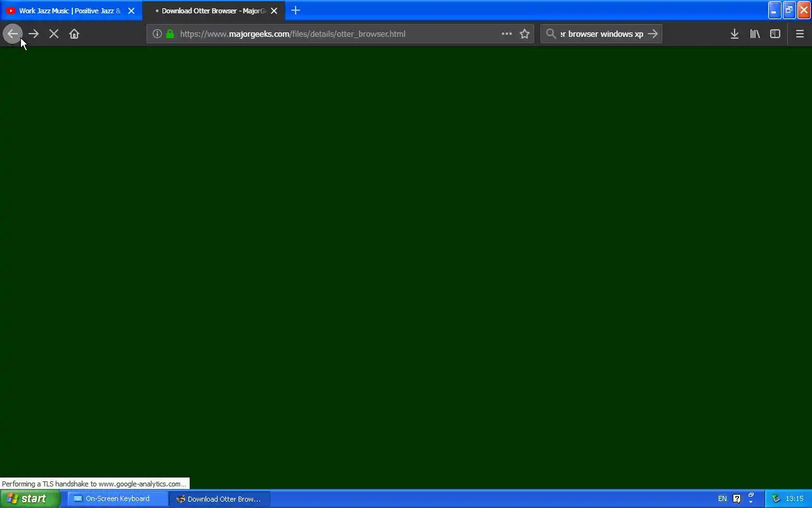The width and height of the screenshot is (812, 508).
Task: Click the system tray security icon
Action: coord(775,498)
